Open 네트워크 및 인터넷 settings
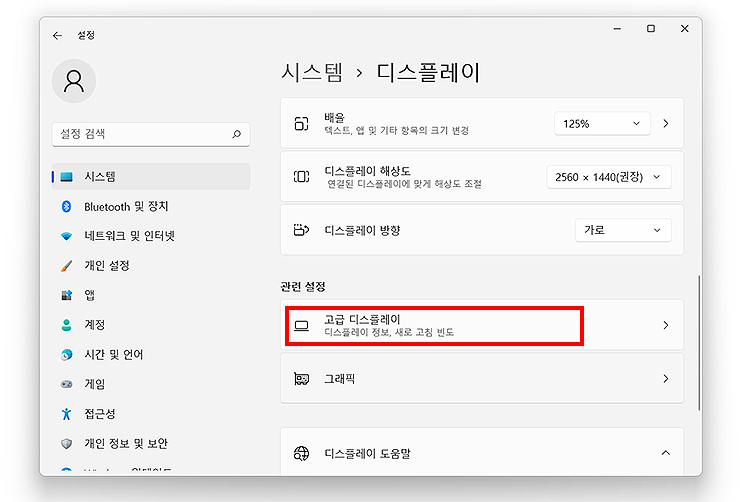Viewport: 740px width, 502px height. (151, 236)
